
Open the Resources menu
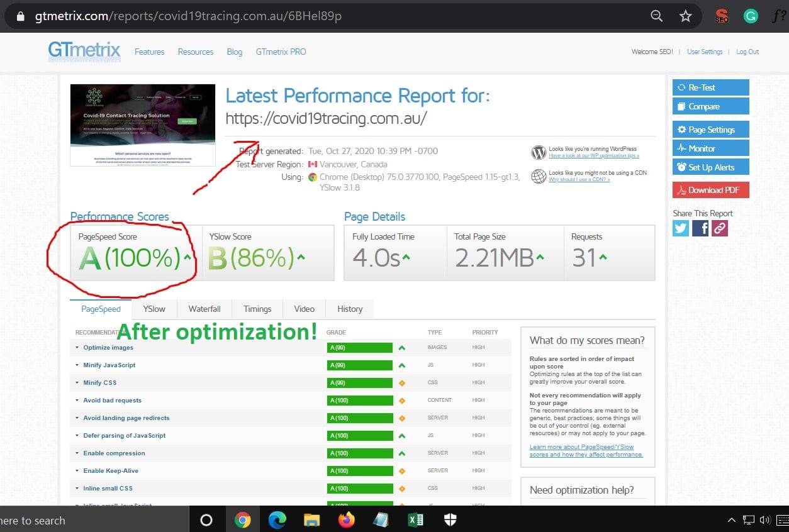(x=195, y=52)
